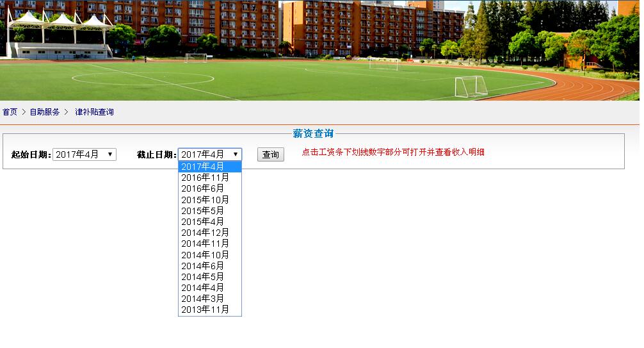Click the 查询 query button

[271, 154]
